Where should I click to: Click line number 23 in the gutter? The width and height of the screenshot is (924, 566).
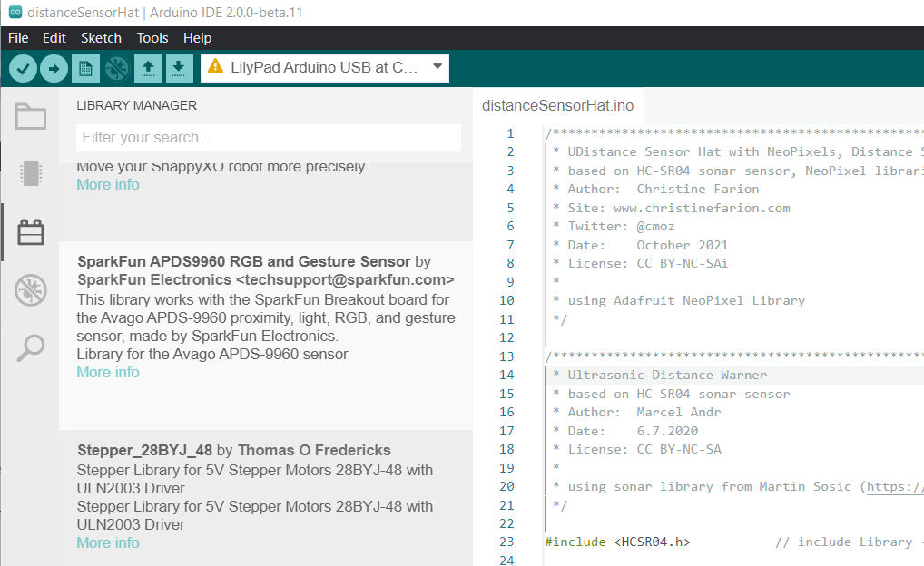[506, 542]
